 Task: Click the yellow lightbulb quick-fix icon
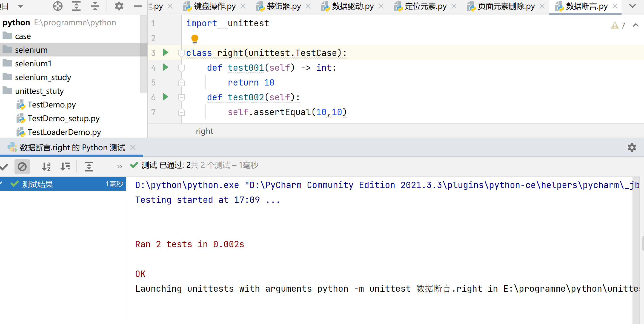(194, 39)
